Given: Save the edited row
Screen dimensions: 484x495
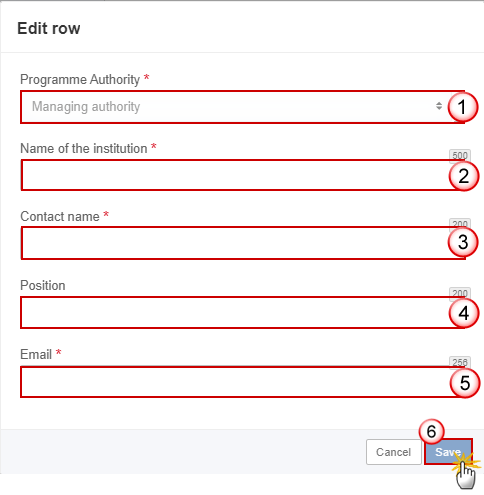Looking at the screenshot, I should pos(448,452).
